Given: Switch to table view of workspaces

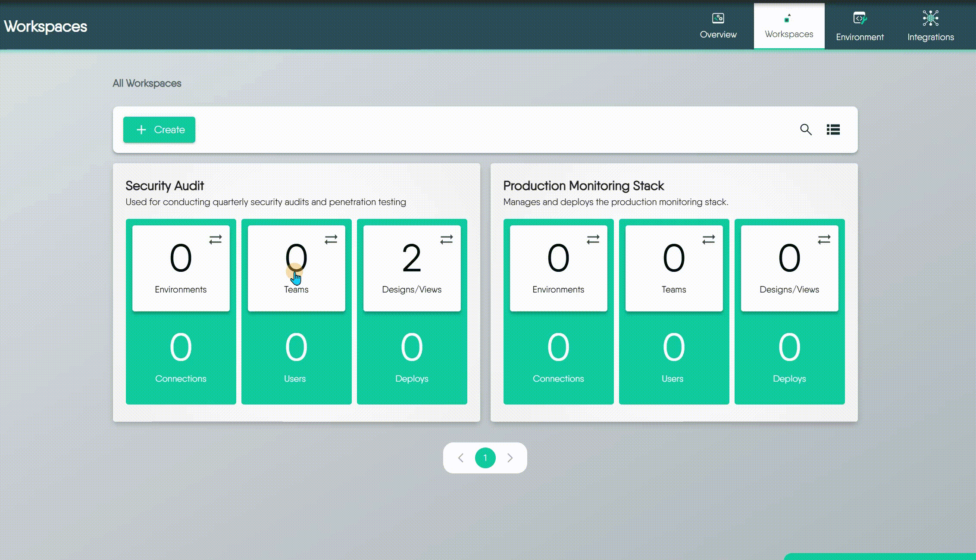Looking at the screenshot, I should point(833,130).
